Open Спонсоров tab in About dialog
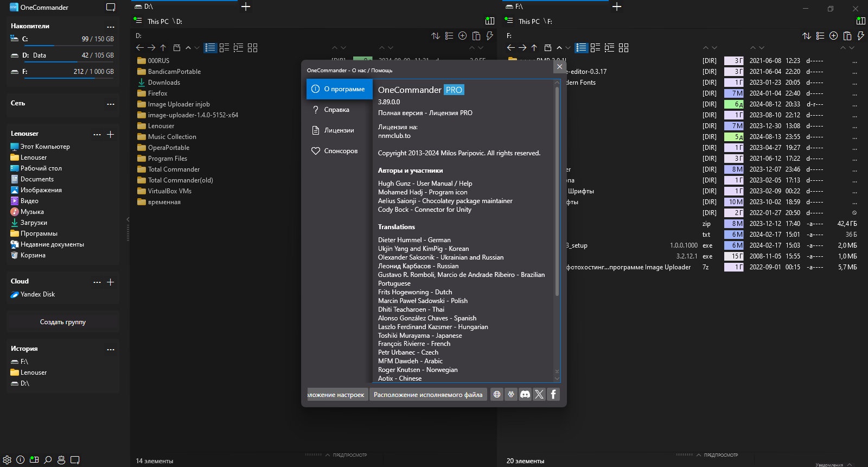This screenshot has height=467, width=868. click(340, 151)
